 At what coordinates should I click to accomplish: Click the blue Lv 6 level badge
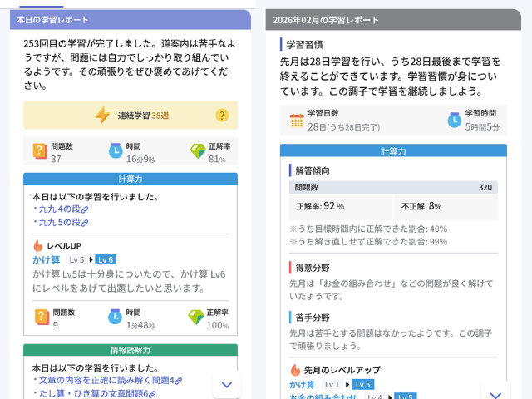coord(106,259)
